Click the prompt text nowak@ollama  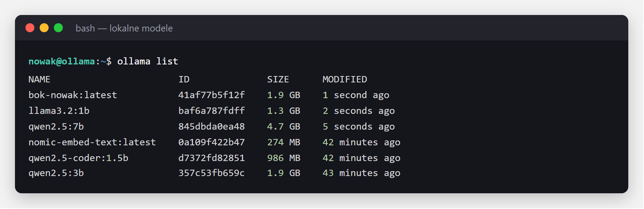[62, 61]
